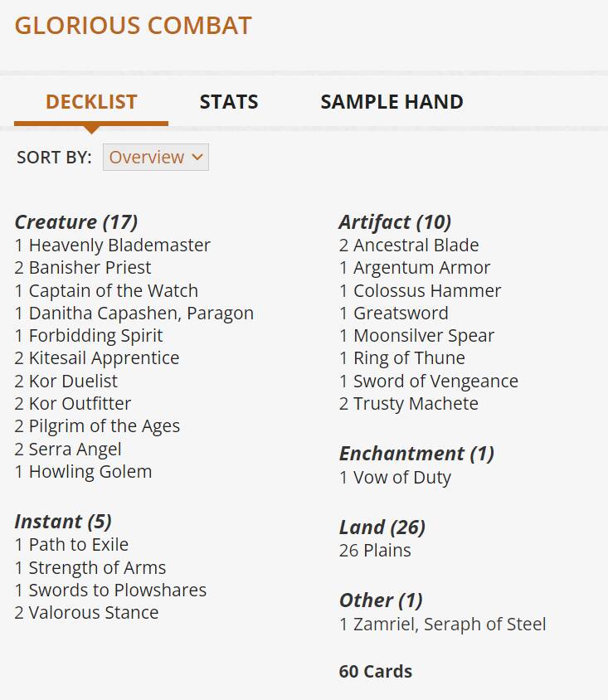
Task: Select the Decklist tab
Action: (x=91, y=102)
